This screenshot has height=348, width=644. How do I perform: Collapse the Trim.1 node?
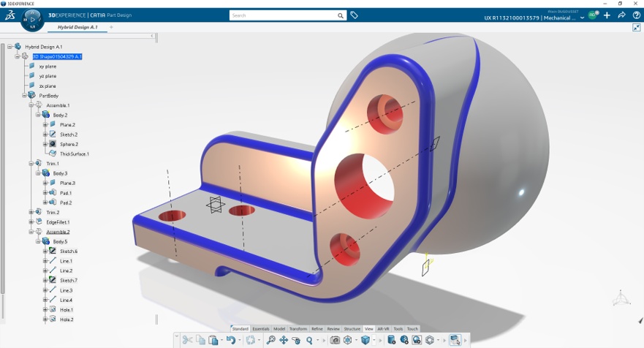(31, 164)
